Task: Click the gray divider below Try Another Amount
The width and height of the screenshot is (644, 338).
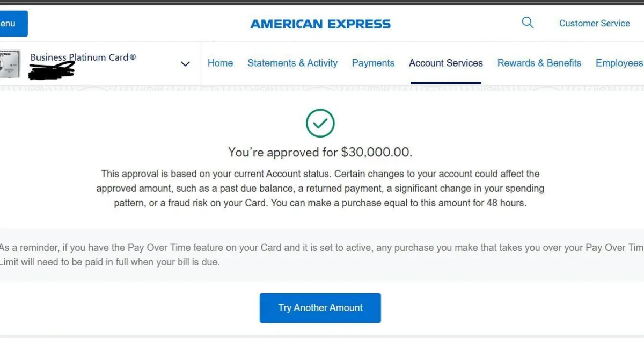Action: click(322, 336)
